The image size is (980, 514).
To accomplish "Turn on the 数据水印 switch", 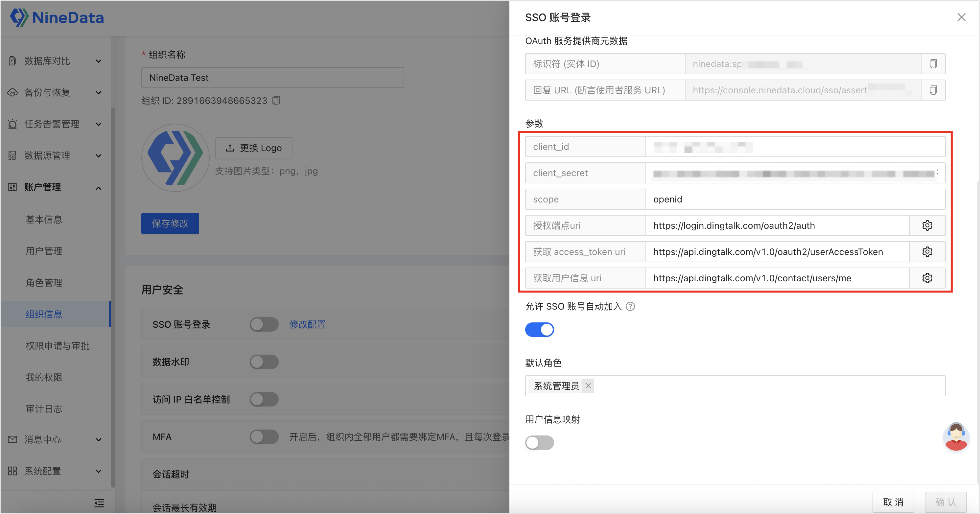I will tap(264, 362).
